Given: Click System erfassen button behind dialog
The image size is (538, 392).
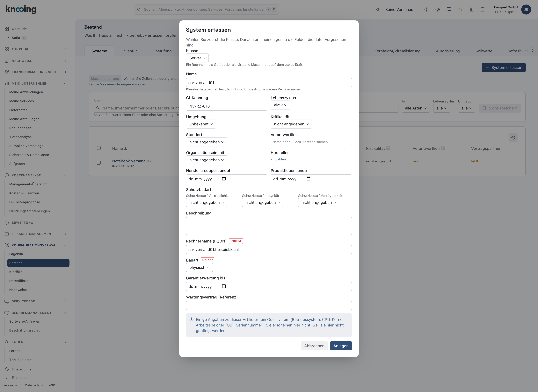Looking at the screenshot, I should pyautogui.click(x=503, y=67).
